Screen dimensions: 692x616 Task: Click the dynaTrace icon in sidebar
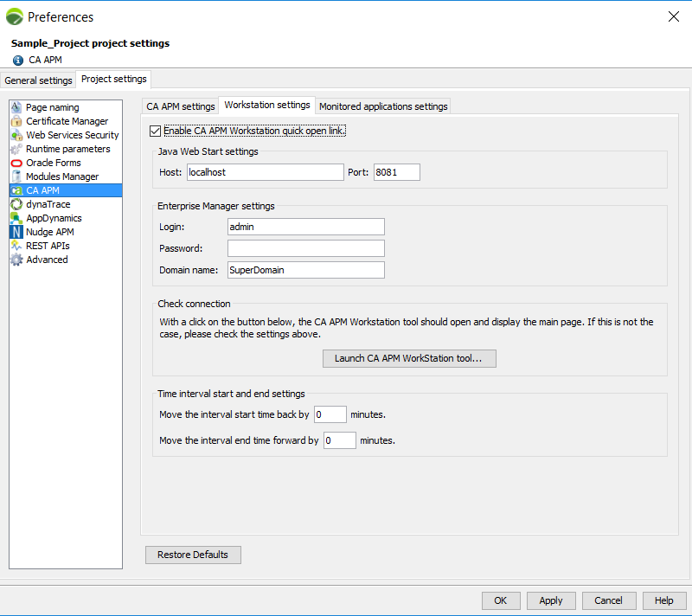click(16, 204)
